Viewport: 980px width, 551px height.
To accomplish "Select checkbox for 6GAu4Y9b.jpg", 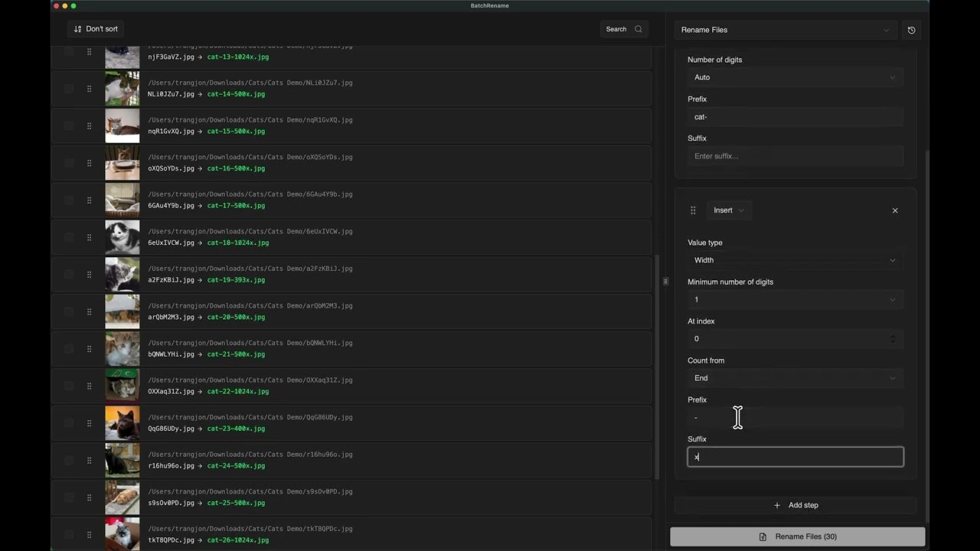I will click(x=69, y=200).
